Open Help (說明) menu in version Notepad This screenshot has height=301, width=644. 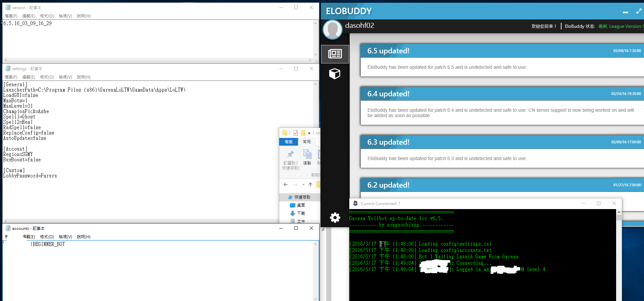point(84,16)
